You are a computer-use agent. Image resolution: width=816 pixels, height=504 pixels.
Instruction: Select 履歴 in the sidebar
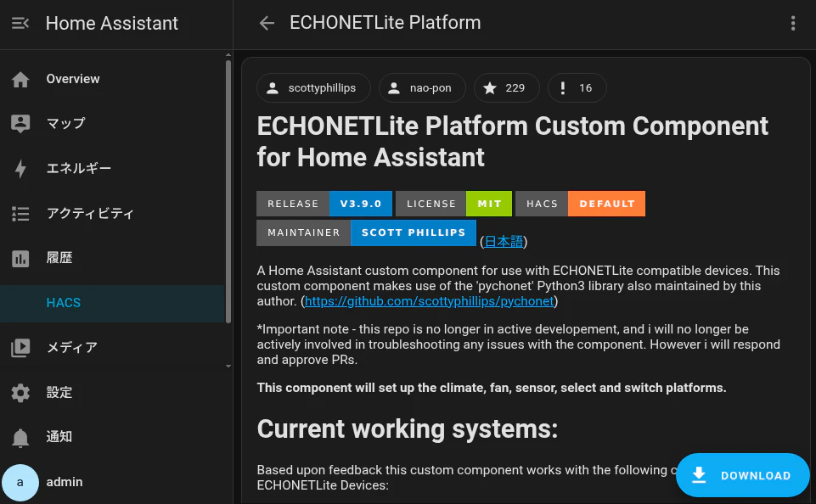pyautogui.click(x=112, y=258)
